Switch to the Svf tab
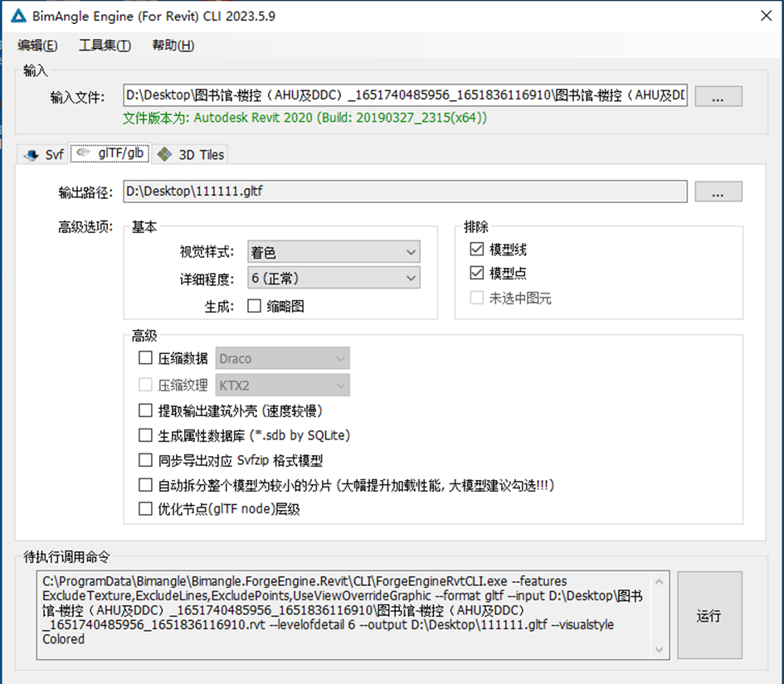Image resolution: width=784 pixels, height=684 pixels. 43,154
